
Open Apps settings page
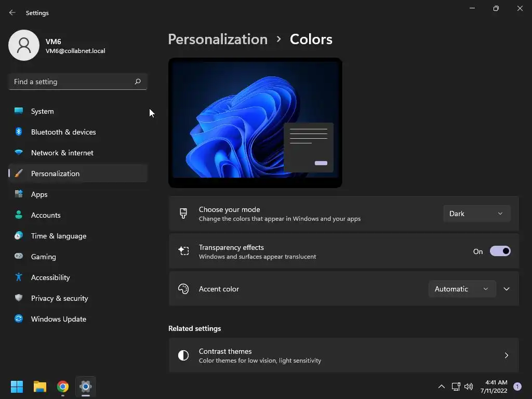[78, 194]
